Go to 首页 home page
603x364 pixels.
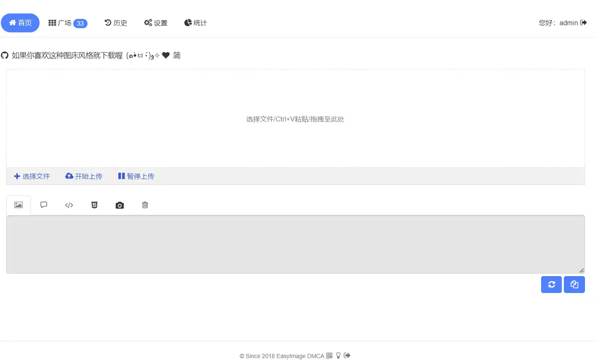20,23
